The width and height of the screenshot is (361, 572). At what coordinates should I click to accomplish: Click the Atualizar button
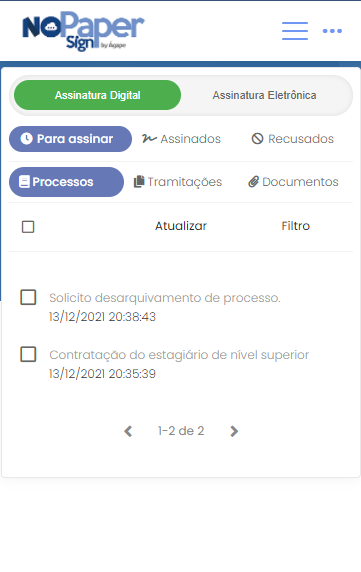tap(181, 226)
